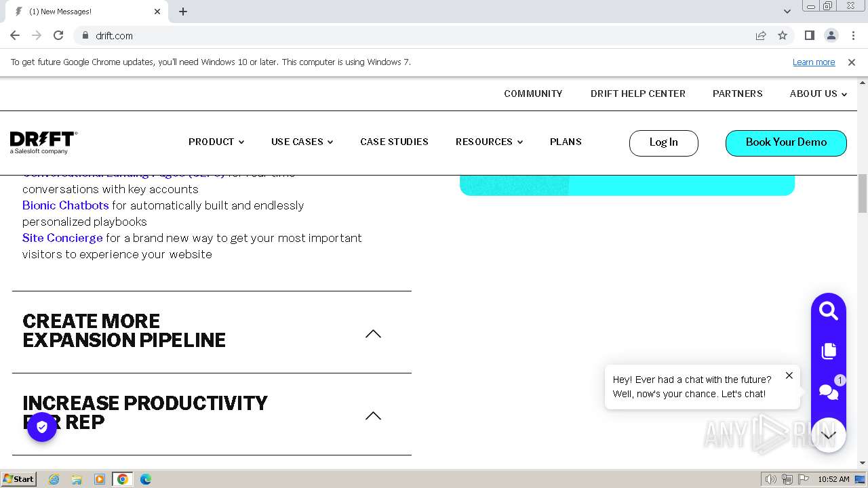The width and height of the screenshot is (868, 488).
Task: Open Learn more link in notice
Action: coord(814,62)
